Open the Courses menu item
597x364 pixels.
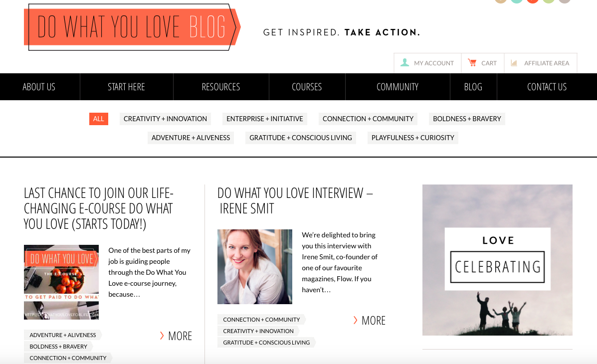pos(307,87)
